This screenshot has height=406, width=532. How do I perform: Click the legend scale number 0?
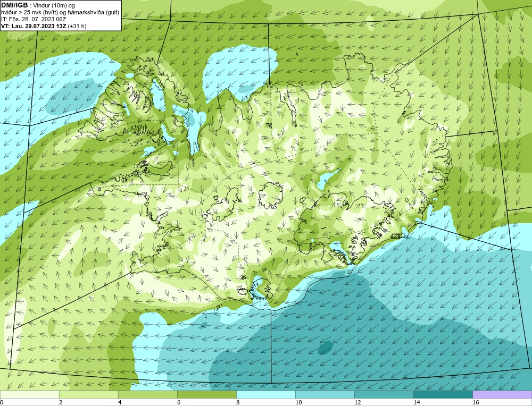[2, 402]
